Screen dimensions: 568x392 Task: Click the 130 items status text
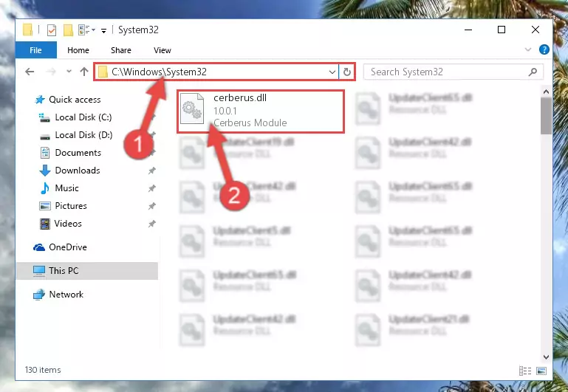(43, 370)
